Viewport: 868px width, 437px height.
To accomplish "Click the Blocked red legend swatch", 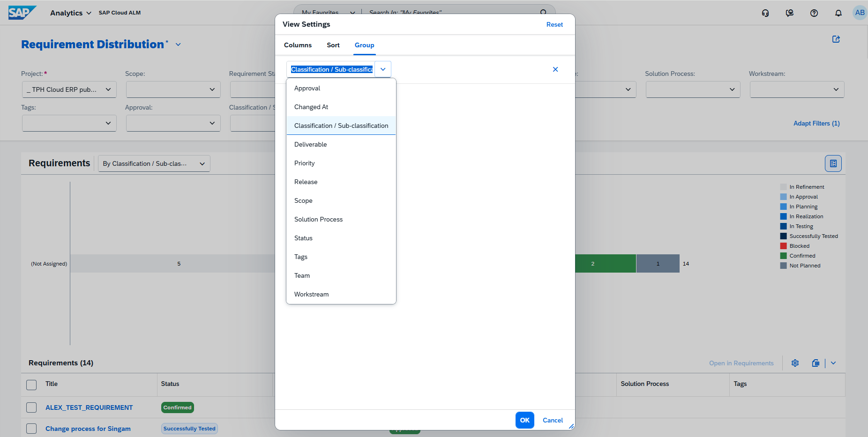I will tap(783, 246).
